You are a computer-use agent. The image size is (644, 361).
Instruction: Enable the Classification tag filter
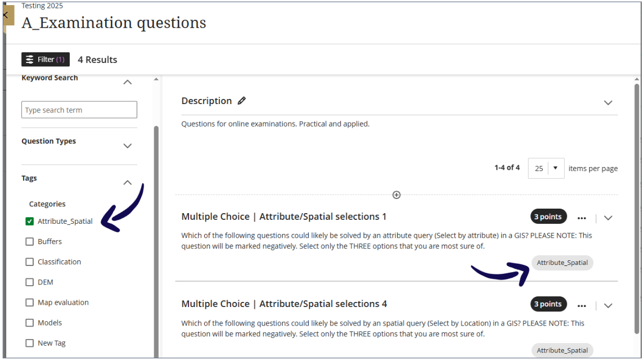30,261
